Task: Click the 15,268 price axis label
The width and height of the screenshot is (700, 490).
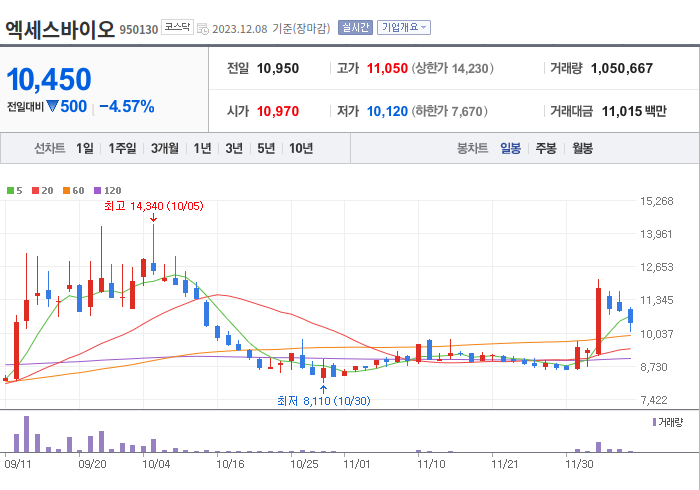Action: [656, 201]
